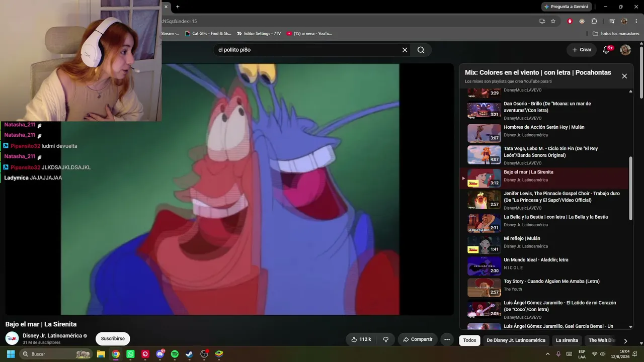Open File Explorer from the taskbar
Image resolution: width=644 pixels, height=362 pixels.
point(101,354)
